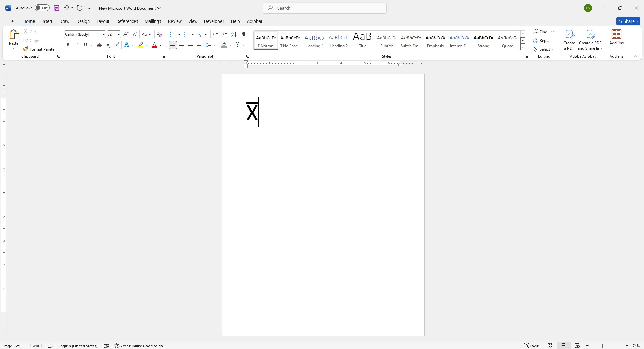Apply strikethrough formatting
The width and height of the screenshot is (644, 349).
[x=99, y=45]
